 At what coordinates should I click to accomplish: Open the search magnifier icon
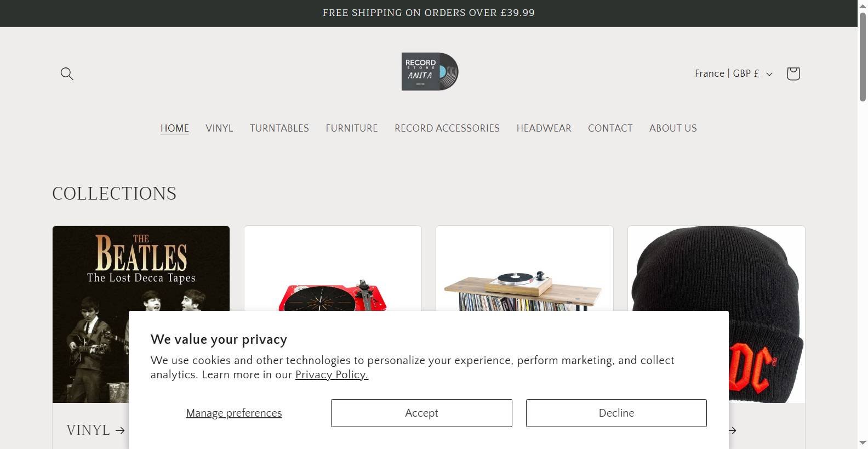click(67, 73)
